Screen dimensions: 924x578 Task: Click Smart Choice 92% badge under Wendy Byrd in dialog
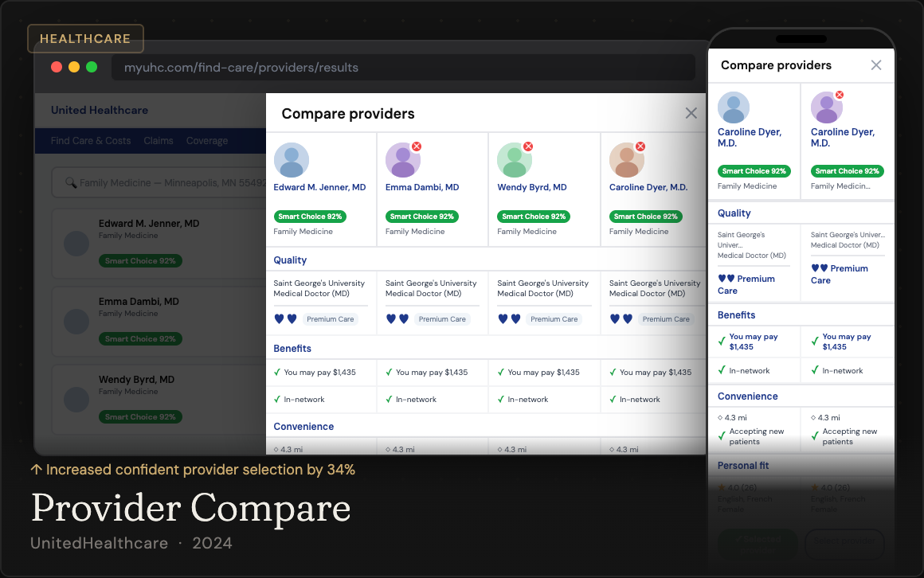(x=534, y=217)
